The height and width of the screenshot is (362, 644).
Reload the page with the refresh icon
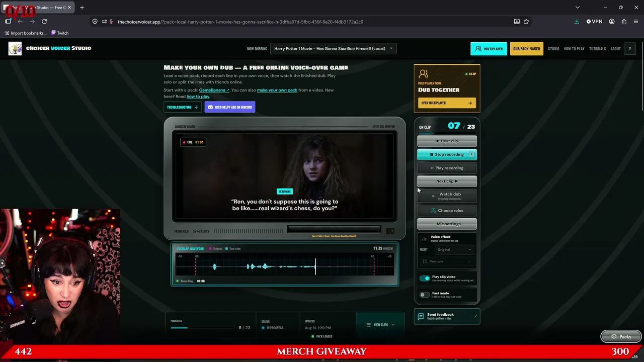[44, 22]
